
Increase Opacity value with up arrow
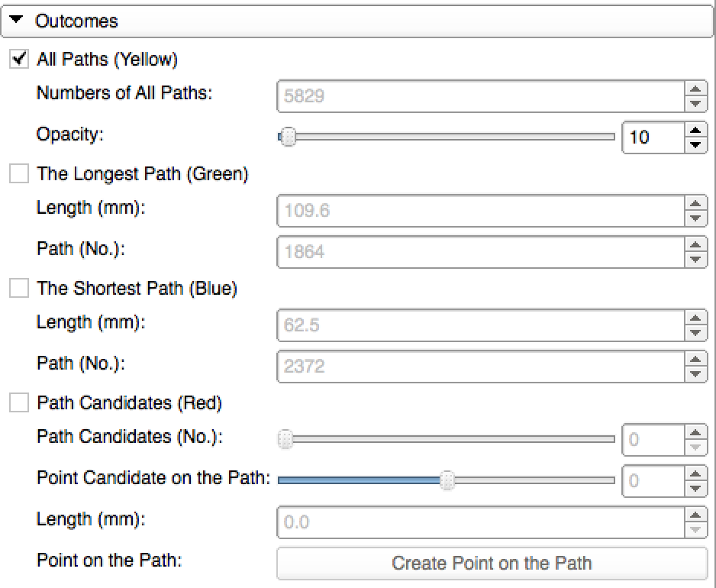[x=695, y=131]
